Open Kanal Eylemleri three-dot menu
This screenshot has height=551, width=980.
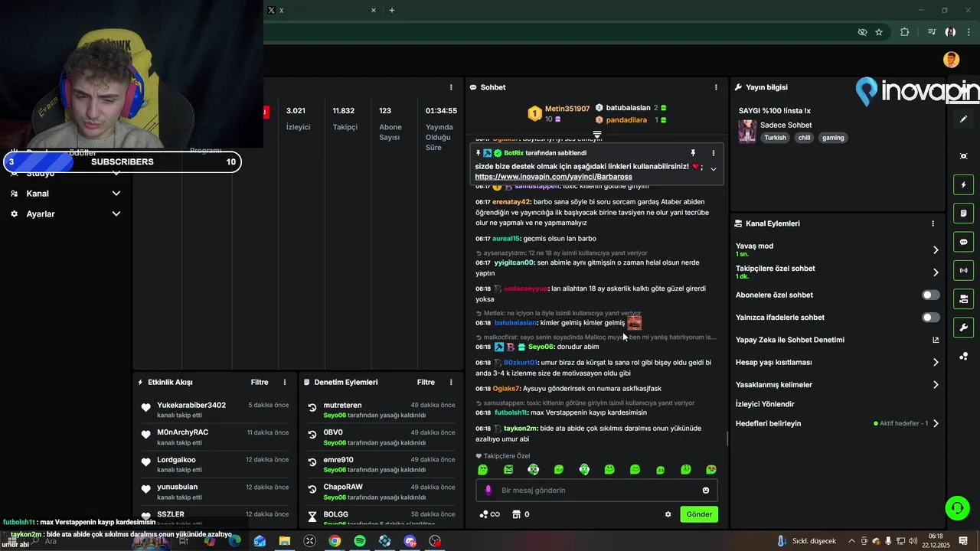point(933,223)
